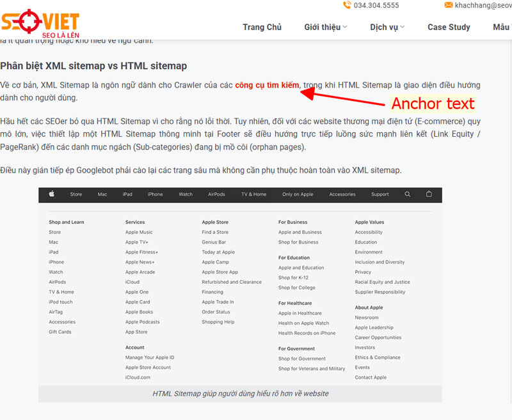Open search with the magnifier icon
This screenshot has width=512, height=420.
(407, 194)
